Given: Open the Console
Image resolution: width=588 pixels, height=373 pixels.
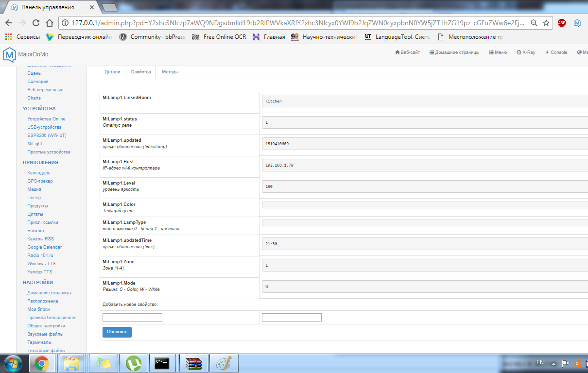Looking at the screenshot, I should (556, 52).
